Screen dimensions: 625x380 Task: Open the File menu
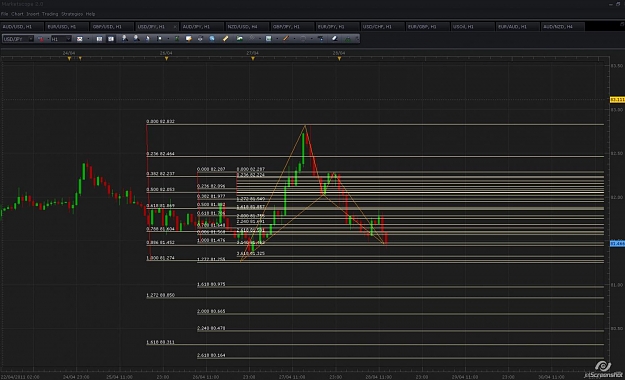pyautogui.click(x=4, y=14)
